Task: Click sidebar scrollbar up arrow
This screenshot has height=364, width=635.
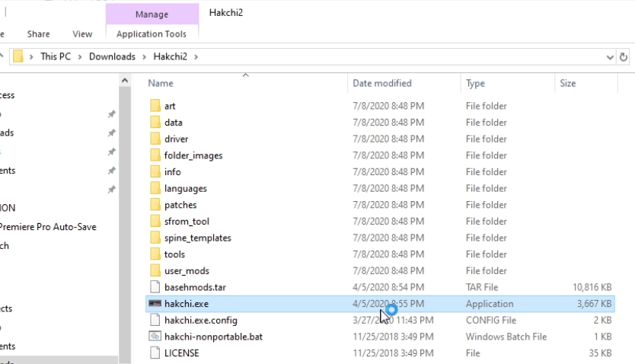Action: click(125, 81)
